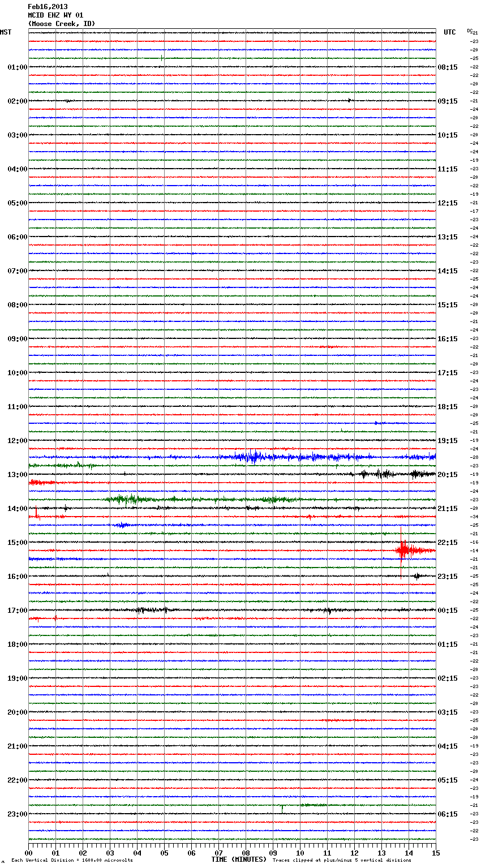This screenshot has height=868, width=481.
Task: Click the 14:15 UTC time label
Action: 448,271
